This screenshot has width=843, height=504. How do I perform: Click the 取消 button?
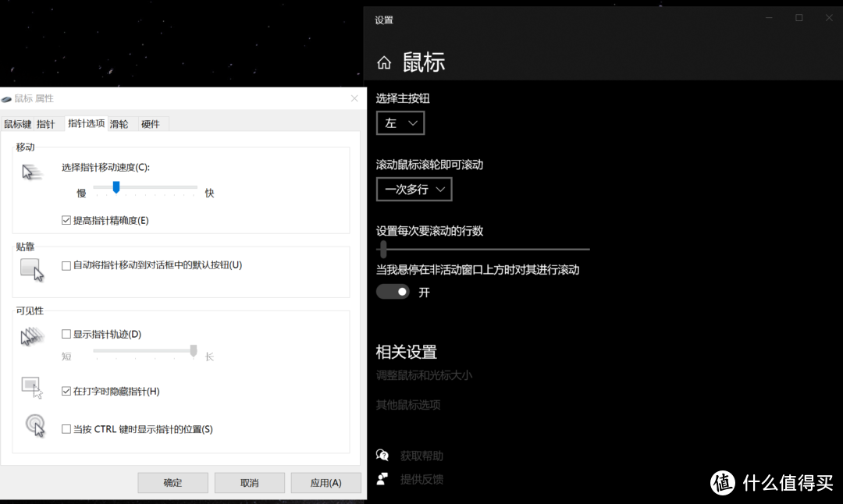pyautogui.click(x=250, y=482)
